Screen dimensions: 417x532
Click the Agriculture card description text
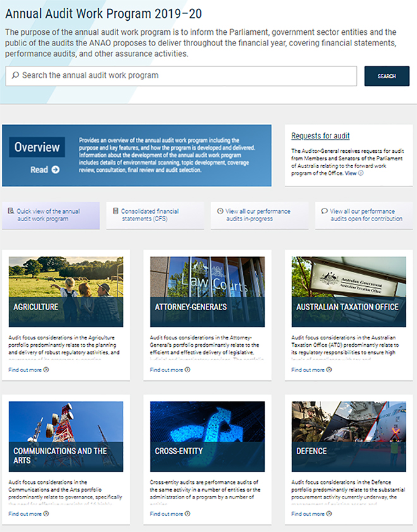pyautogui.click(x=64, y=348)
